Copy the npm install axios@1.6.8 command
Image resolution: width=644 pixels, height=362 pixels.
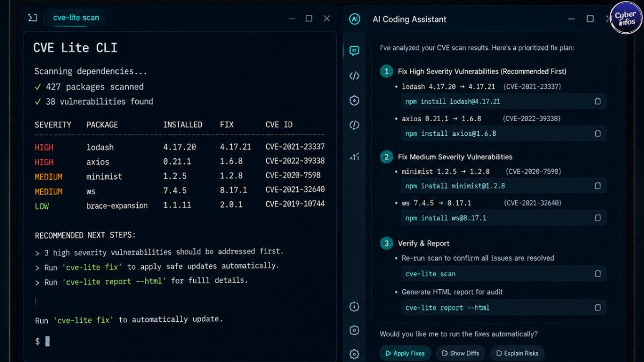[597, 133]
